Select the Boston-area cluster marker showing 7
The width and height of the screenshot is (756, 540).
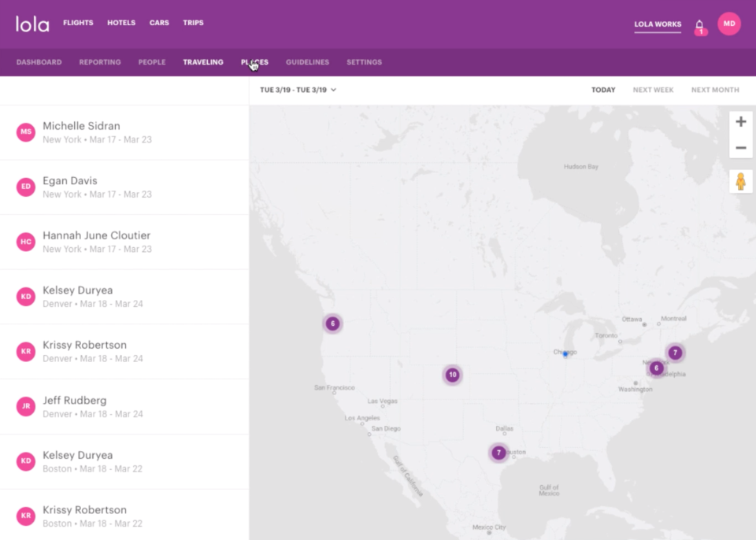[675, 353]
